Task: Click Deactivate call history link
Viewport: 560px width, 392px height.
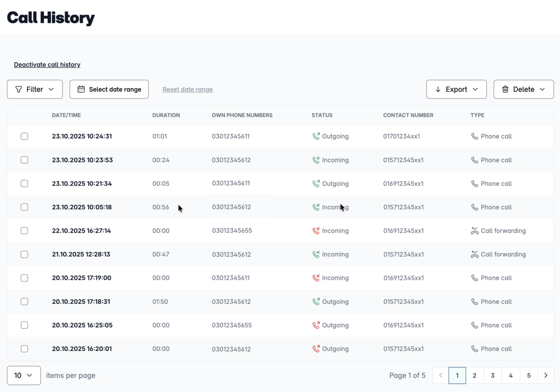Action: [47, 64]
